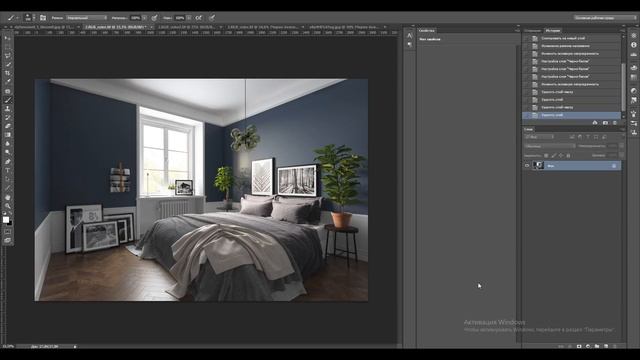Click the foreground color swatch
Screen dimensions: 640x360
(x=6, y=220)
